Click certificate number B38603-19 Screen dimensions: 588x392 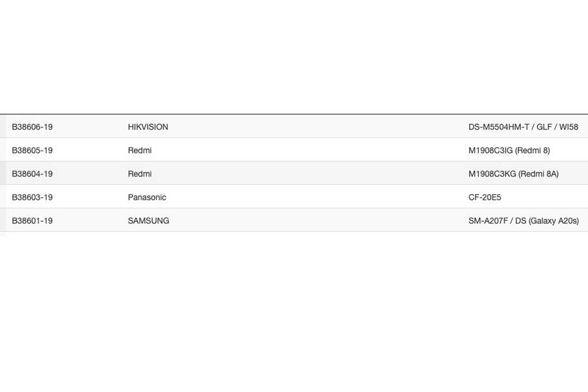[x=32, y=197]
